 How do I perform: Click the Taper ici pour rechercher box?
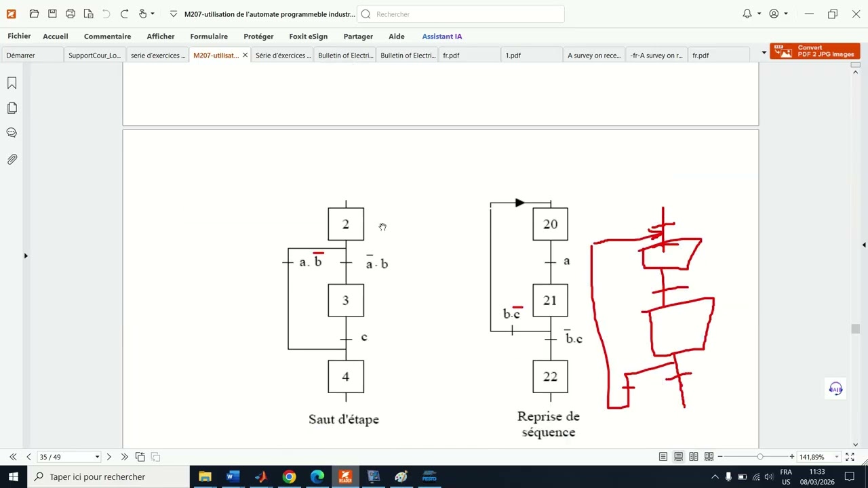(x=108, y=476)
